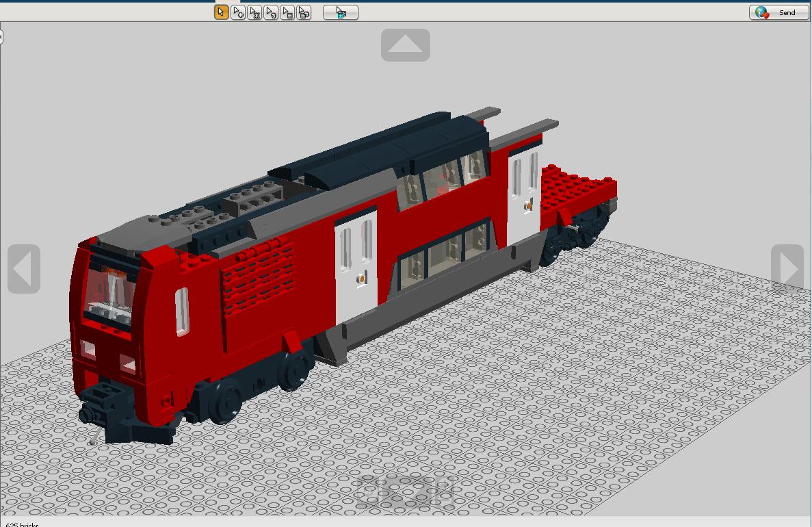Click the teal brick selection tool
The height and width of the screenshot is (527, 812).
[340, 12]
